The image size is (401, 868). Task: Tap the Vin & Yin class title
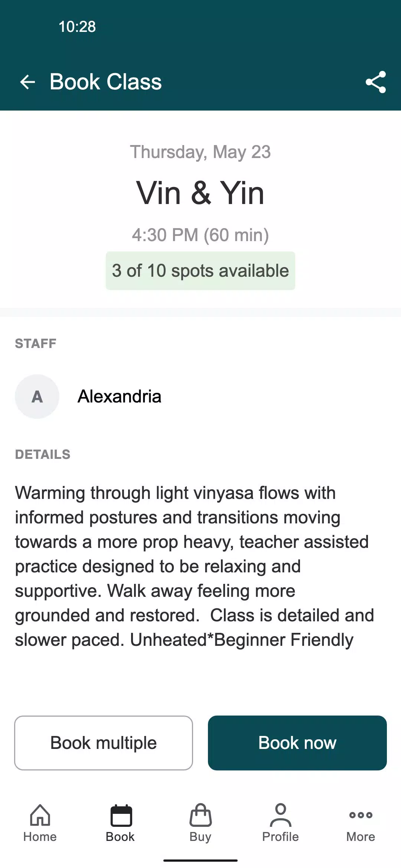tap(200, 193)
